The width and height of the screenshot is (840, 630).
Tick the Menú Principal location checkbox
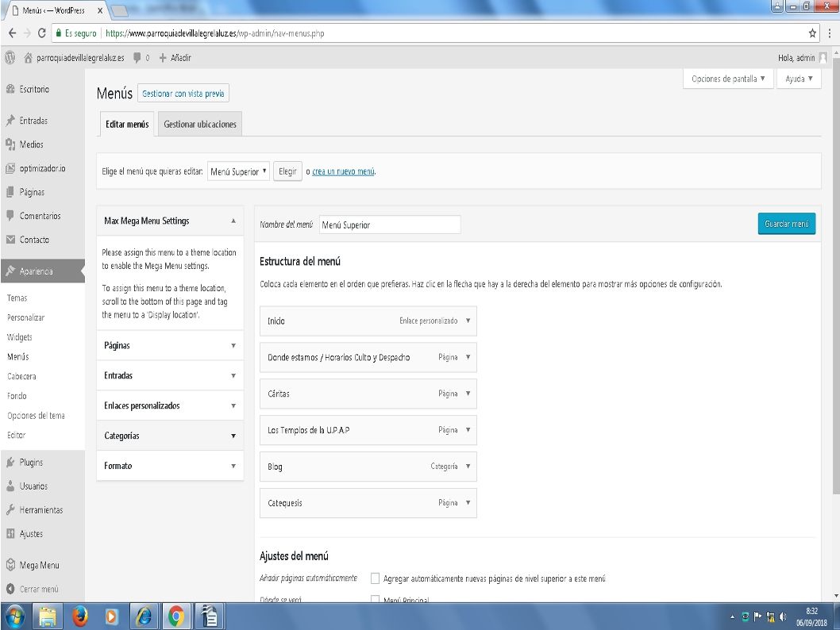[375, 599]
